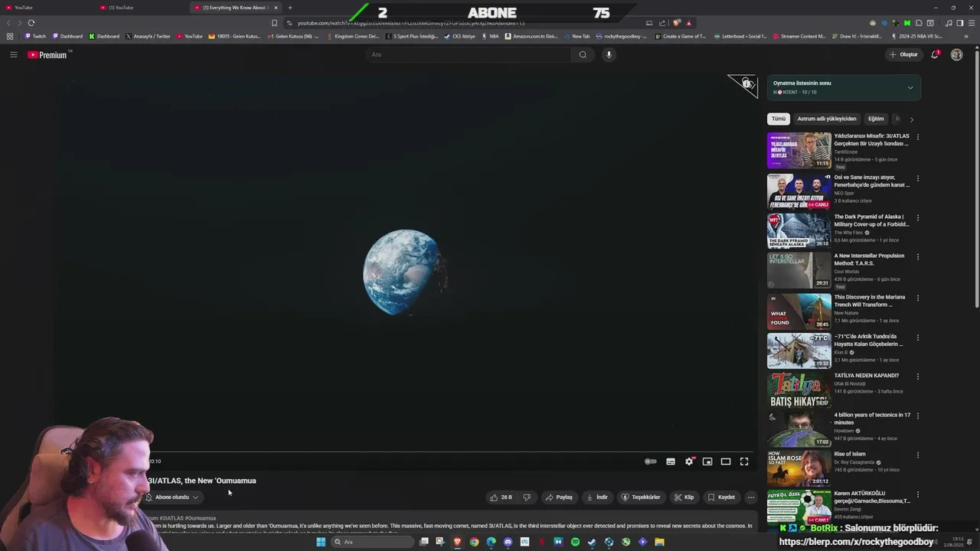Open the account avatar menu
Image resolution: width=980 pixels, height=551 pixels.
tap(956, 54)
